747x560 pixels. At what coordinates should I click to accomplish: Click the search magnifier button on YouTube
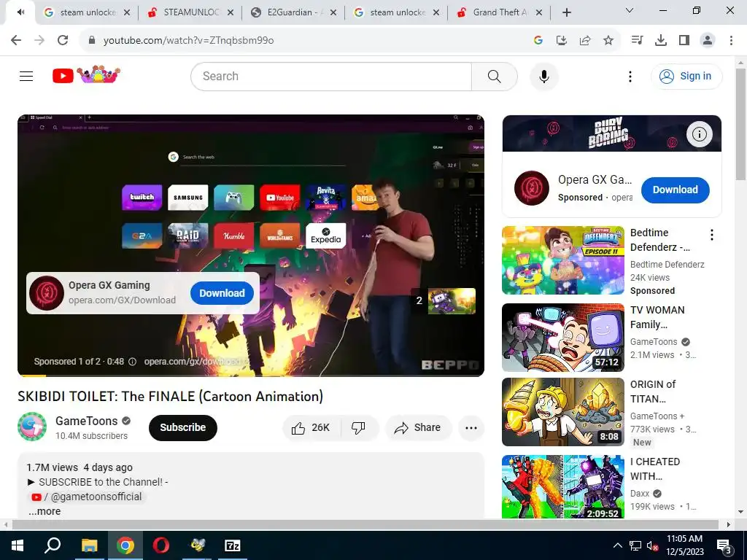pos(494,76)
